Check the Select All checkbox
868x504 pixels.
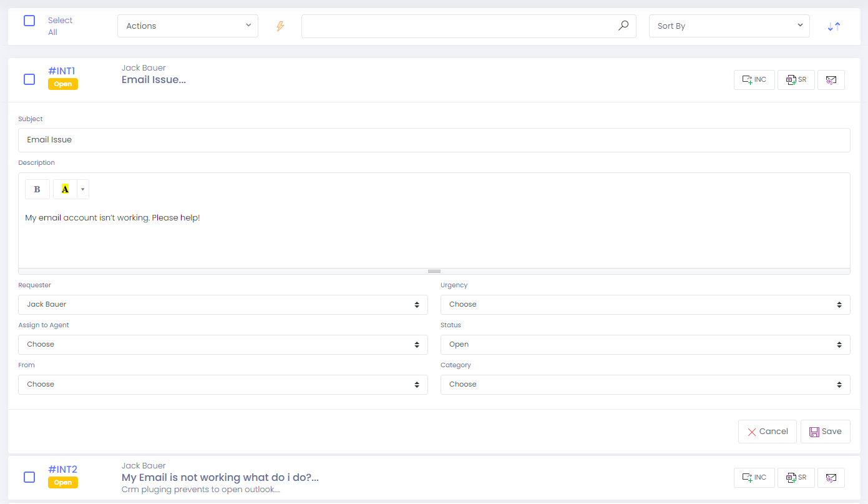pyautogui.click(x=29, y=21)
